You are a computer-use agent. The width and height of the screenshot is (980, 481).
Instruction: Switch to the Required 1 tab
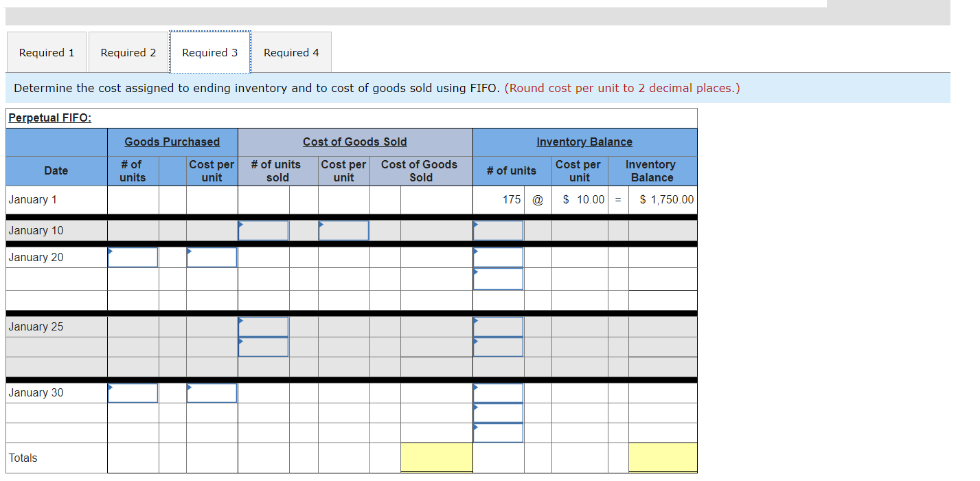click(x=46, y=52)
